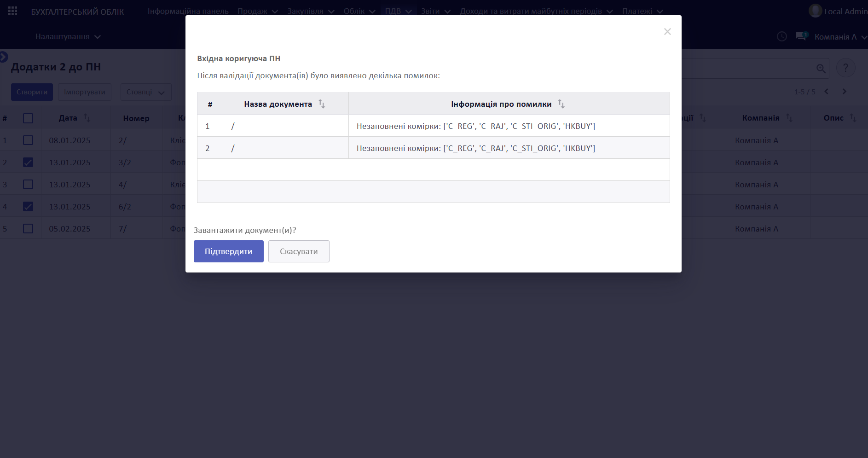
Task: Click Local Admin user name
Action: pyautogui.click(x=845, y=12)
